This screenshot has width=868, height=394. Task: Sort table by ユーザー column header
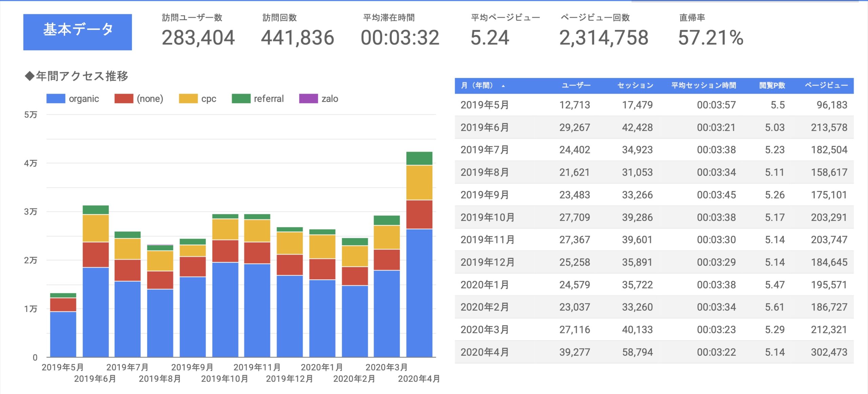click(x=576, y=86)
